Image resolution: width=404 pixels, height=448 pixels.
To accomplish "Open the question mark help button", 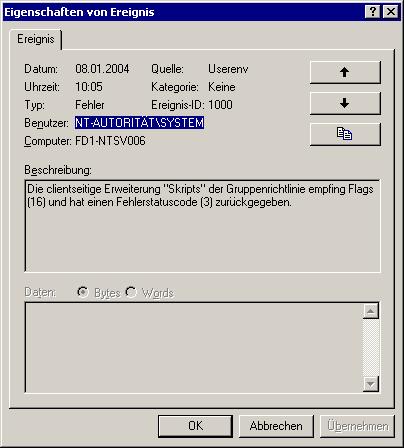I will tap(373, 12).
